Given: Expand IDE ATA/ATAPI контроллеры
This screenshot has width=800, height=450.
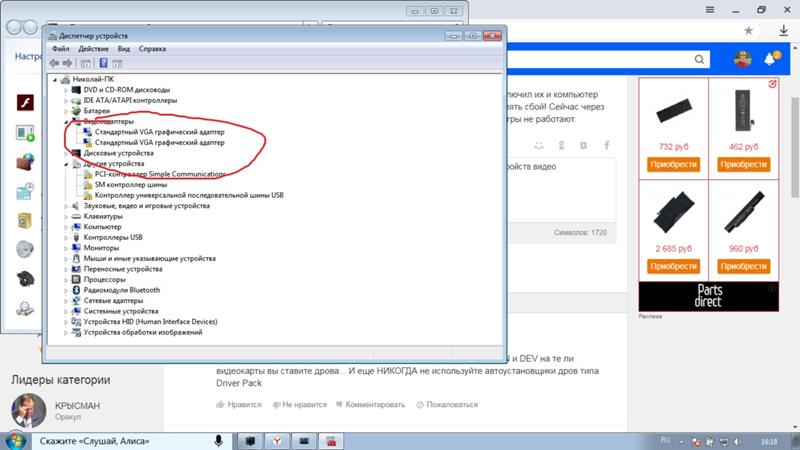Looking at the screenshot, I should pyautogui.click(x=66, y=101).
